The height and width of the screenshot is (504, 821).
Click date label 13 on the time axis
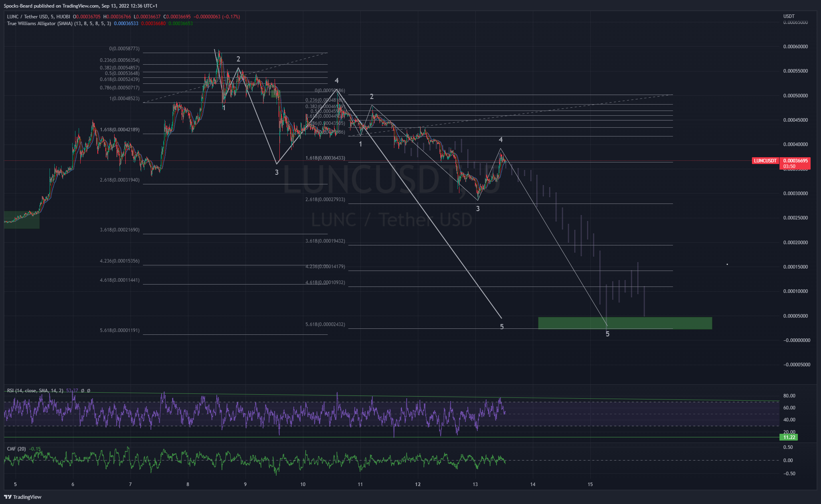[475, 484]
